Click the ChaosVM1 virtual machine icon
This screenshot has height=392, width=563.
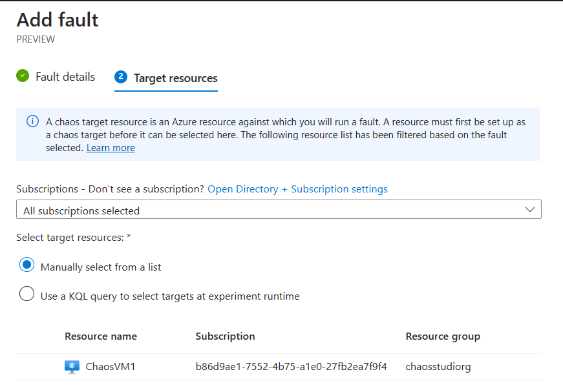72,367
